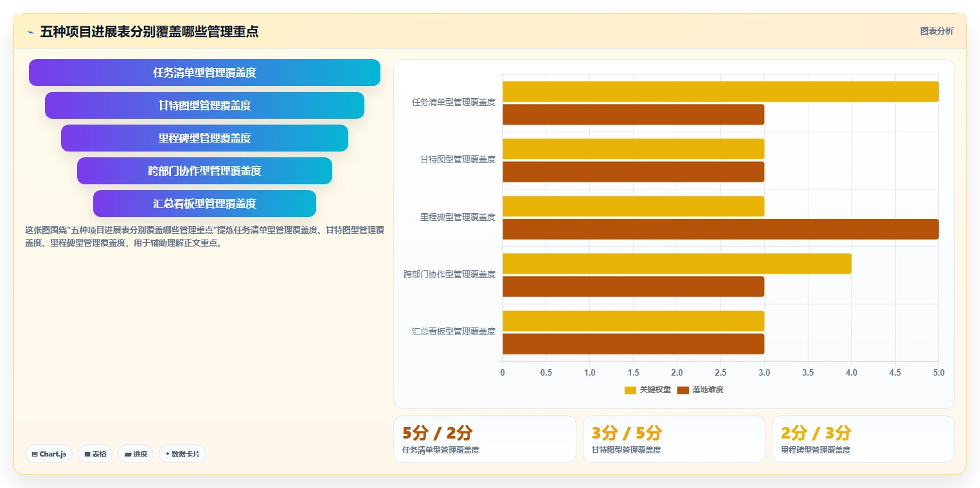
Task: Click x-axis tick value 1.5
Action: [x=633, y=372]
